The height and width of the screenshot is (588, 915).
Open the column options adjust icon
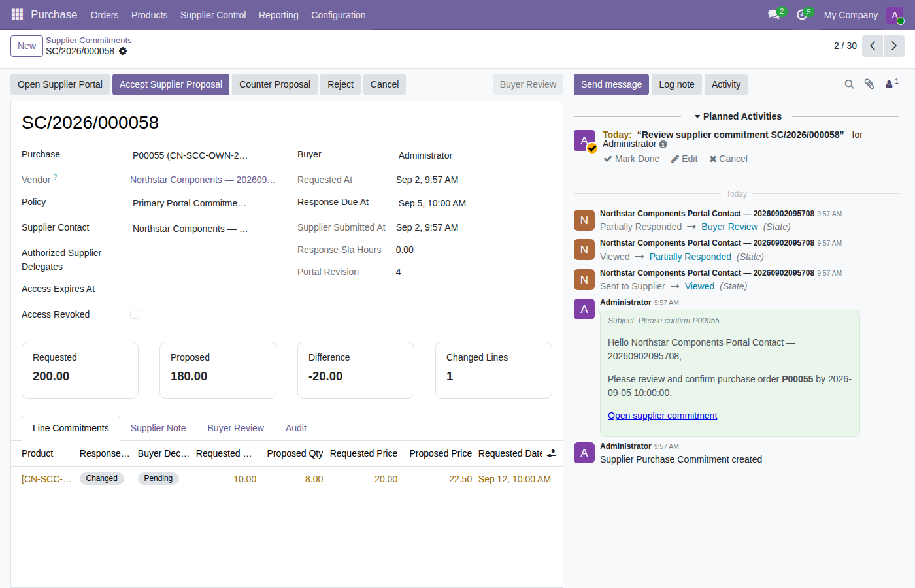(552, 453)
